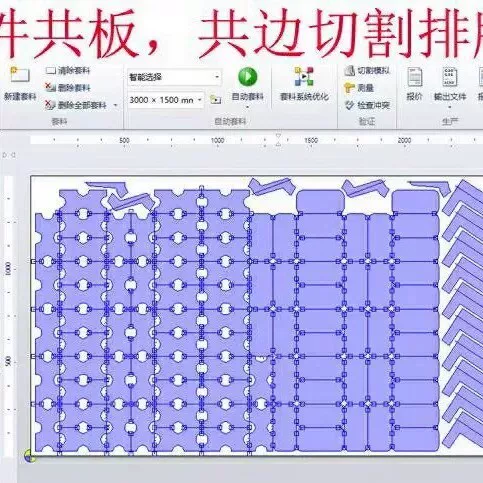483x483 pixels.
Task: Click the sheet folder icon next to the size box
Action: click(x=215, y=99)
